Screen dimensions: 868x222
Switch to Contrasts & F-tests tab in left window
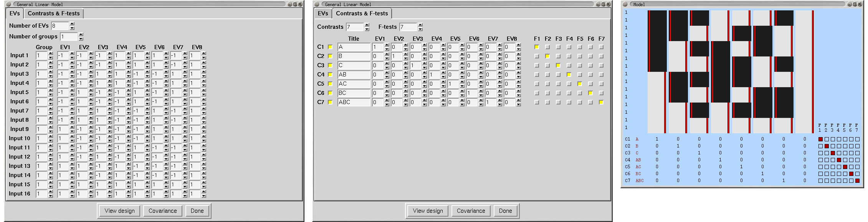(54, 13)
